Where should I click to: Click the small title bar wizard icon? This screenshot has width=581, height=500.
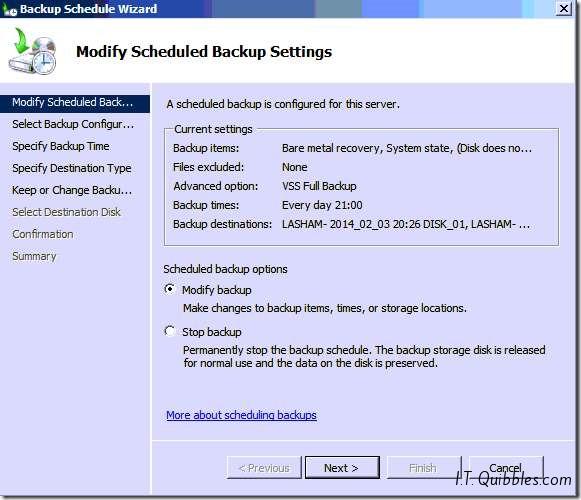[9, 10]
